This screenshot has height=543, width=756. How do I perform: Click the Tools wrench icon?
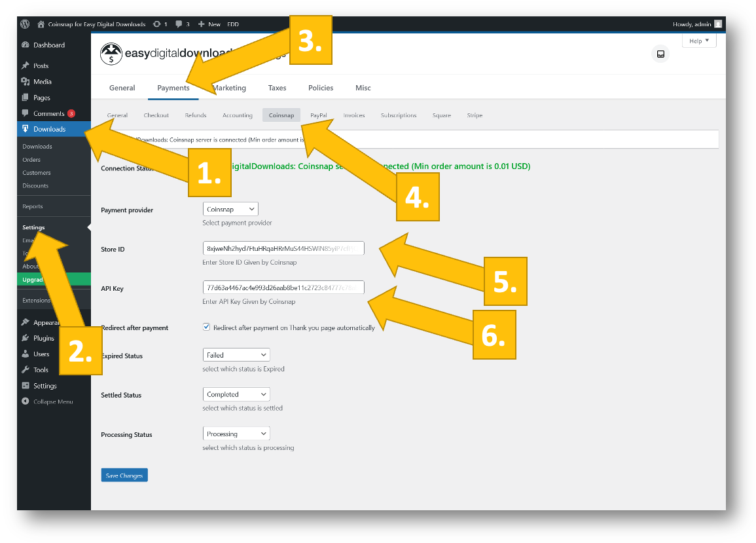tap(26, 369)
